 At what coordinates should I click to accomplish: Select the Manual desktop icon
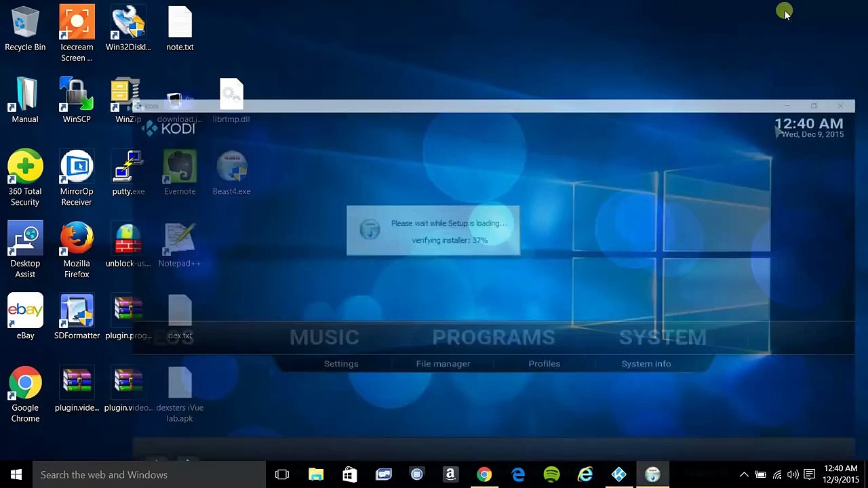(x=25, y=101)
